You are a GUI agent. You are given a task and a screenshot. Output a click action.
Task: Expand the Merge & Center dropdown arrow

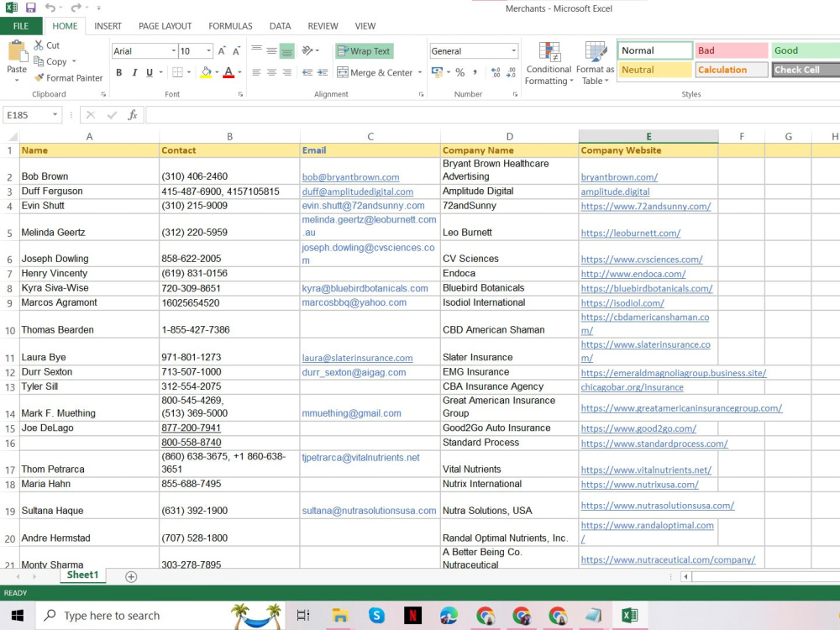coord(419,72)
